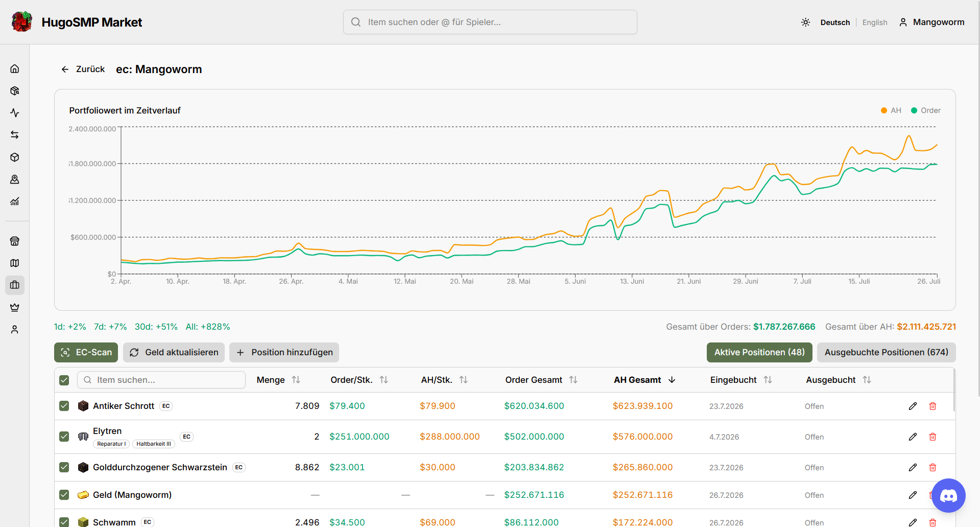The width and height of the screenshot is (980, 527).
Task: Click Geld aktualisieren button
Action: 174,353
